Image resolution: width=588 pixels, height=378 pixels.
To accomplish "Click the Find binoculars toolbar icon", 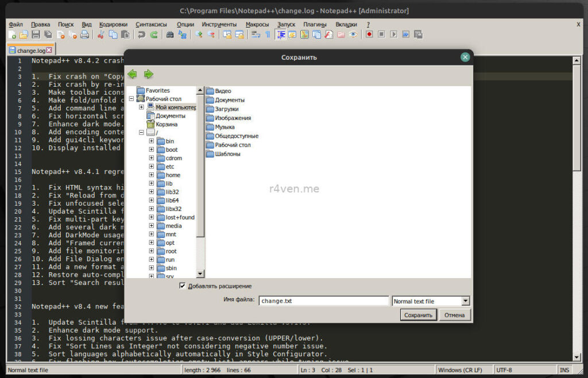I will (x=170, y=34).
